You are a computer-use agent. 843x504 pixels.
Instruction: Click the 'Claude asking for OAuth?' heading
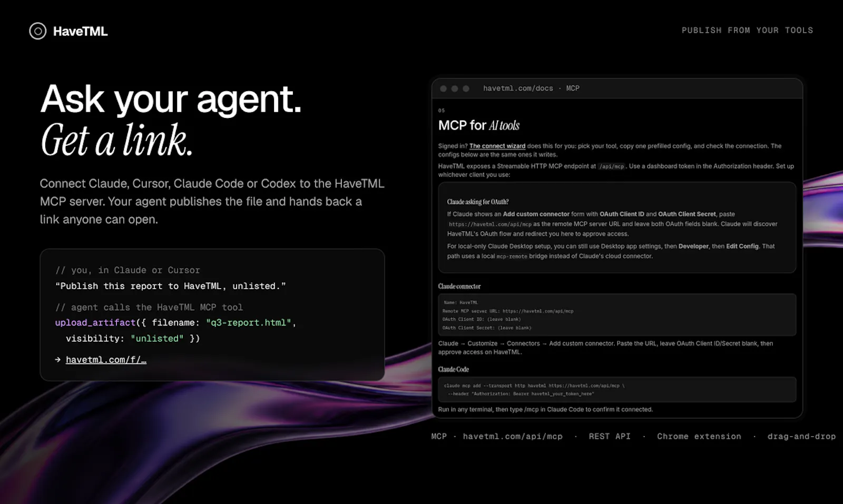[478, 202]
